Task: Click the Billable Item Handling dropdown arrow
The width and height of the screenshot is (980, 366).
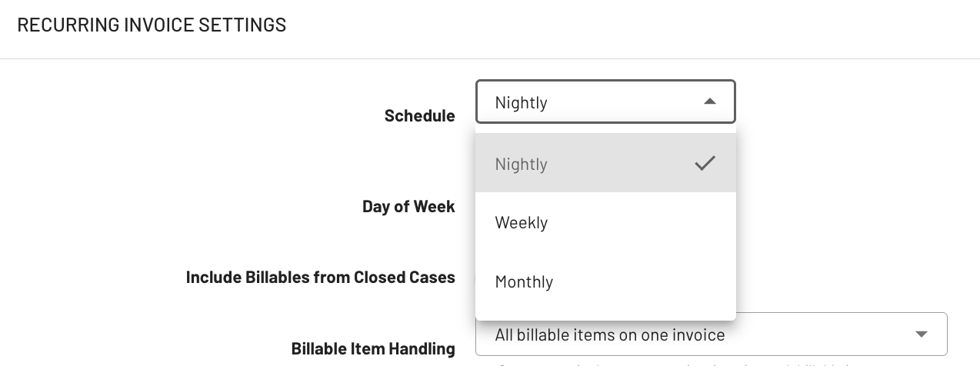Action: [x=921, y=334]
